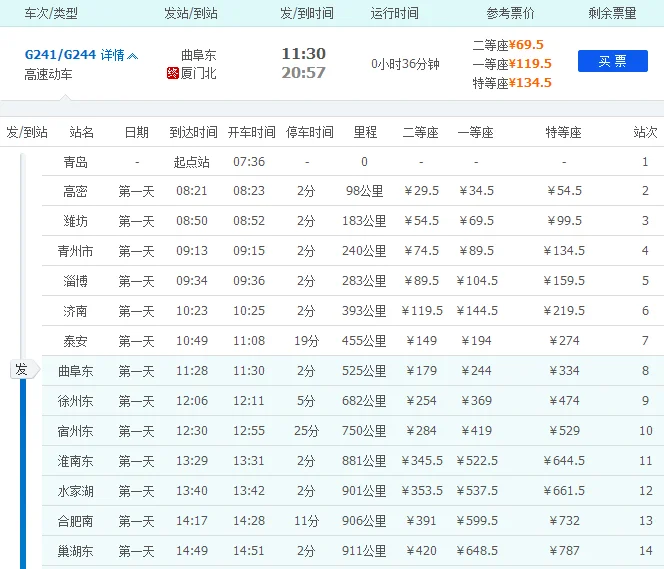Click 起点站 label in the 青岛 row
The height and width of the screenshot is (569, 664).
[191, 162]
